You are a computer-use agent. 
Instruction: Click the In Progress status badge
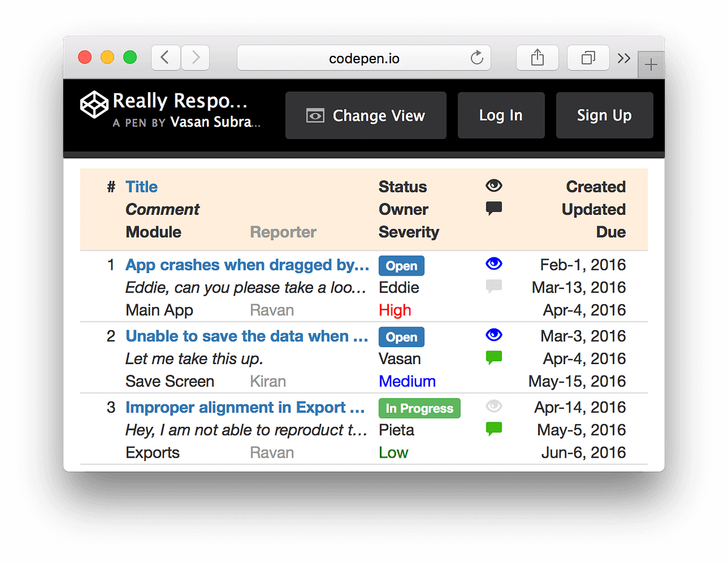tap(419, 408)
